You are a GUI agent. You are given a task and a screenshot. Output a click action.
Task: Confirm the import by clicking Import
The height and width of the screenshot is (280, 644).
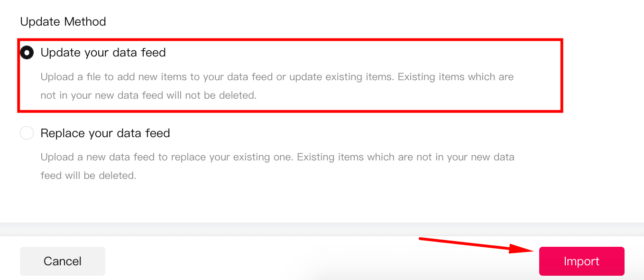pyautogui.click(x=581, y=261)
